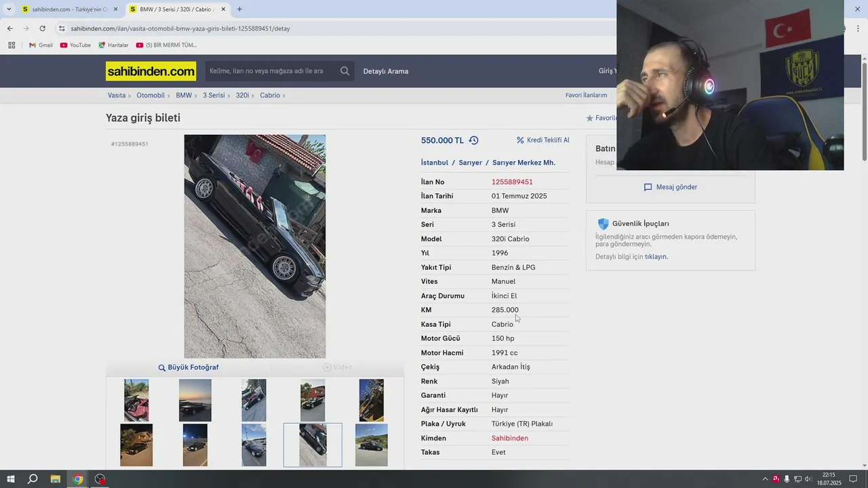
Task: Click the Favorile star icon
Action: coord(589,118)
